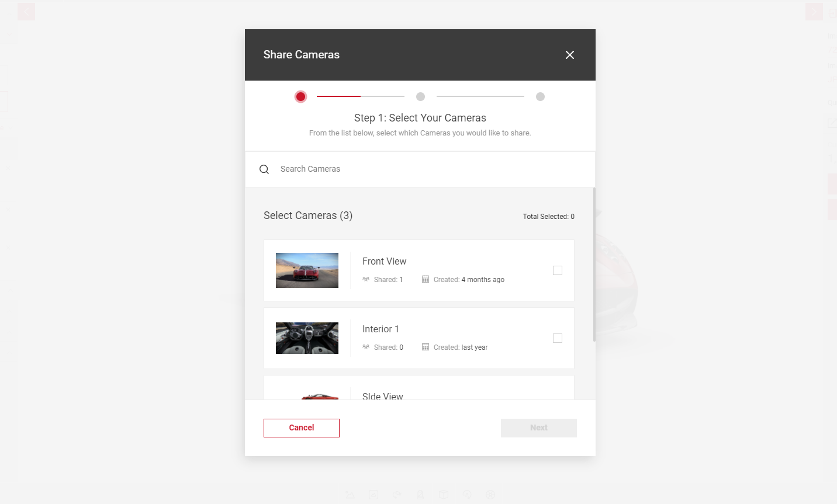Click the Select Cameras (3) heading
The width and height of the screenshot is (837, 504).
[x=308, y=215]
